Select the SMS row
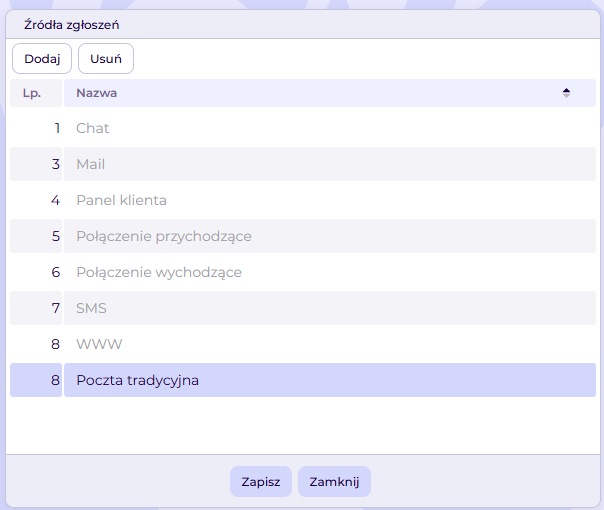The height and width of the screenshot is (510, 604). click(x=303, y=308)
